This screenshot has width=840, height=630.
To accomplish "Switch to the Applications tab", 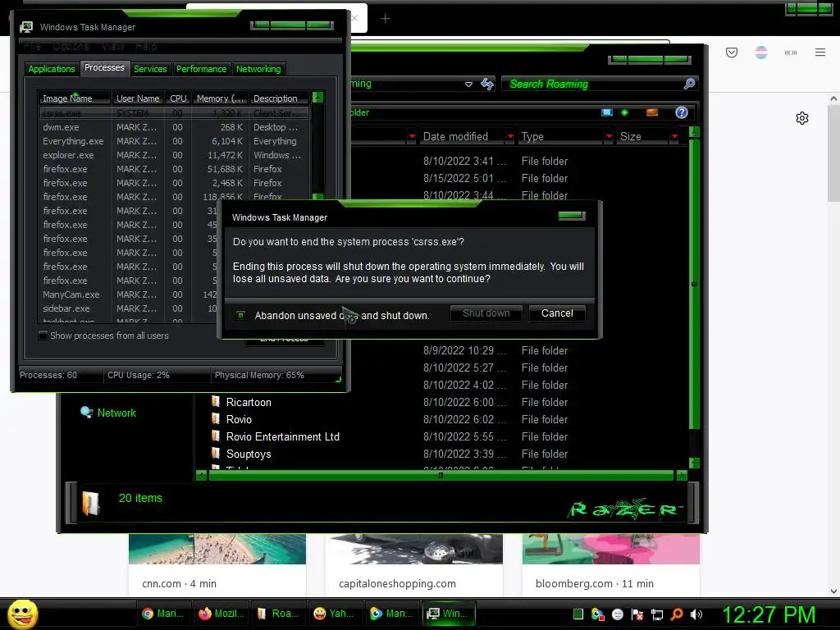I will (52, 69).
